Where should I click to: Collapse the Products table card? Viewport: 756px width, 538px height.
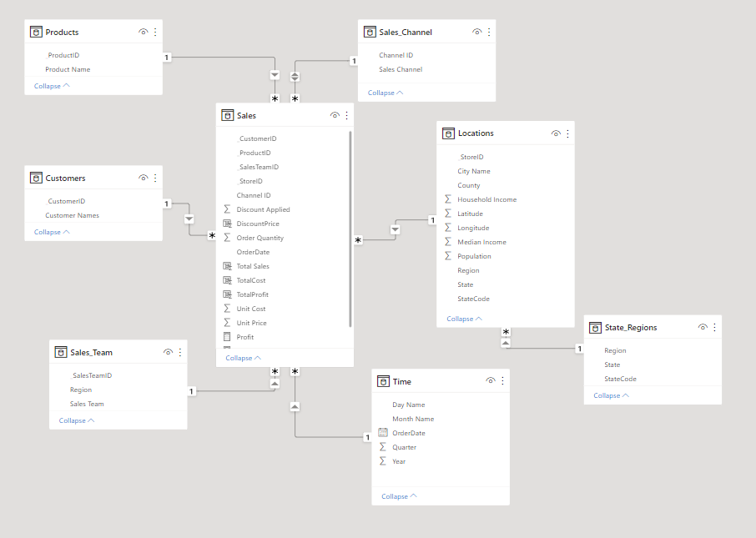pos(52,86)
